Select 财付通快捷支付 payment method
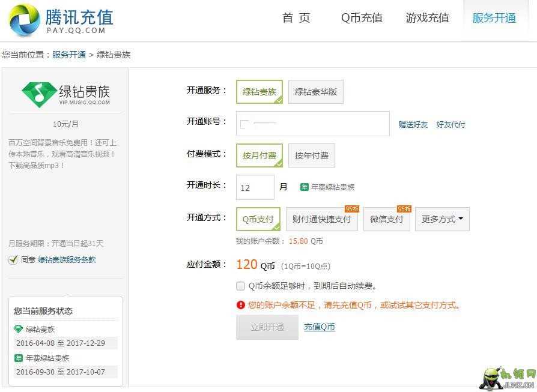The height and width of the screenshot is (392, 537). click(x=322, y=219)
